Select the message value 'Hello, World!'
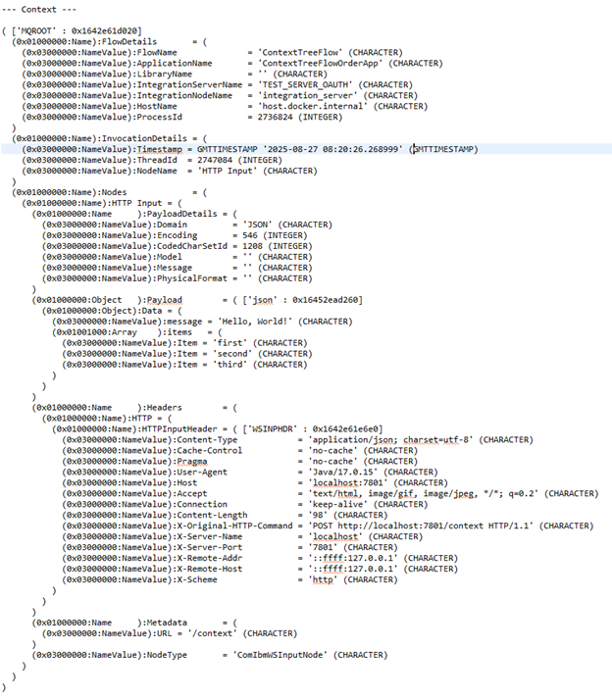612x700 pixels. point(255,322)
